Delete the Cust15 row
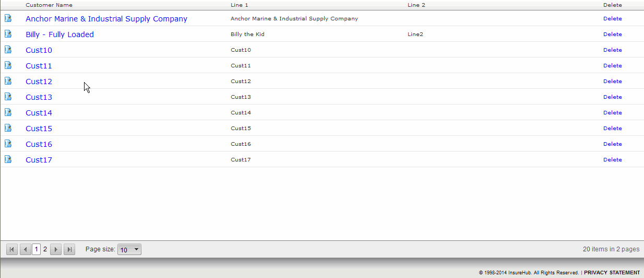The width and height of the screenshot is (644, 278). point(613,128)
